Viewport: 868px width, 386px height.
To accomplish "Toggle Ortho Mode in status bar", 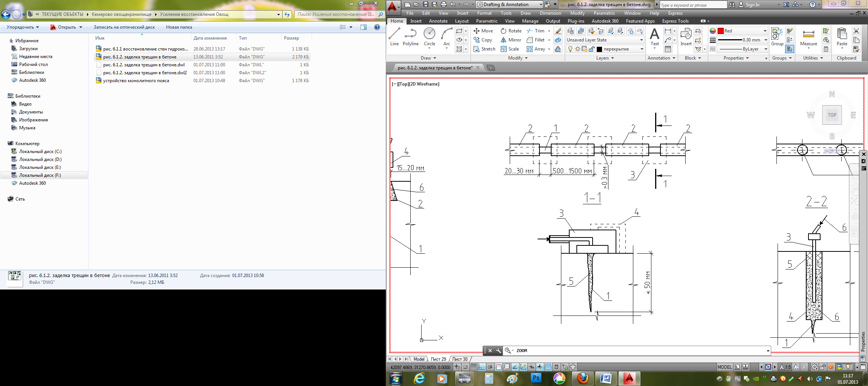I will click(482, 367).
